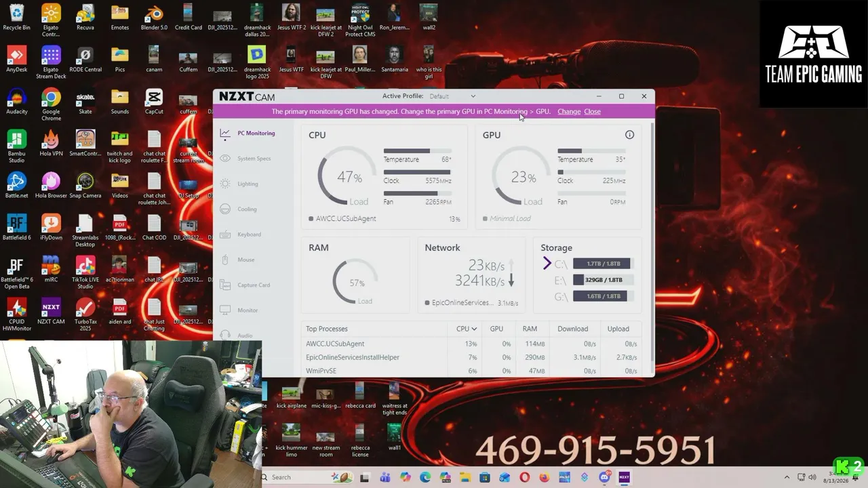The image size is (868, 488).
Task: Select the Bambu Studio desktop icon
Action: [x=16, y=147]
